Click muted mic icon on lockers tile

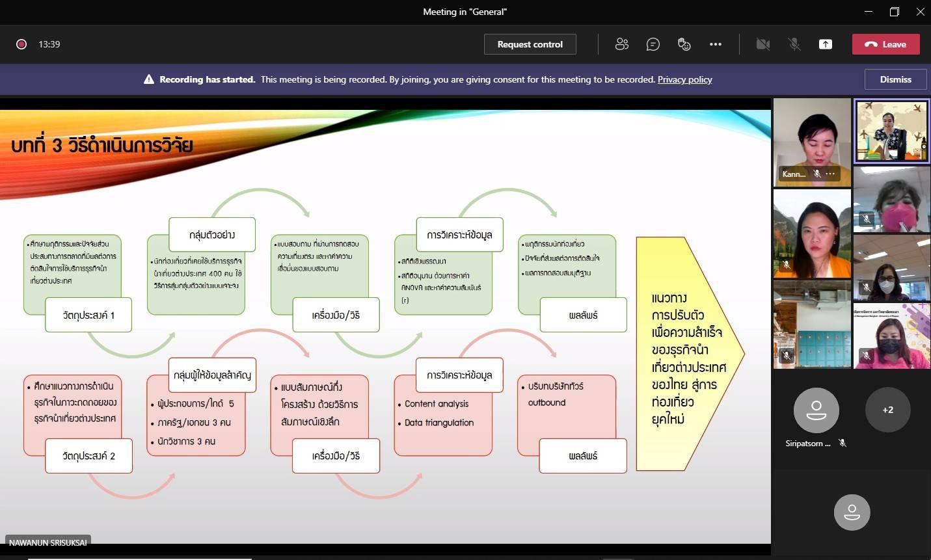tap(787, 356)
